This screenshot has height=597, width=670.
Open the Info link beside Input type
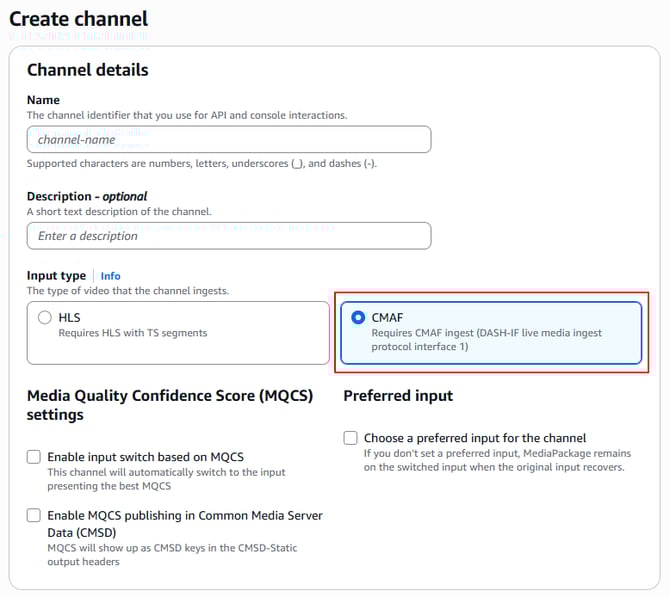tap(110, 276)
